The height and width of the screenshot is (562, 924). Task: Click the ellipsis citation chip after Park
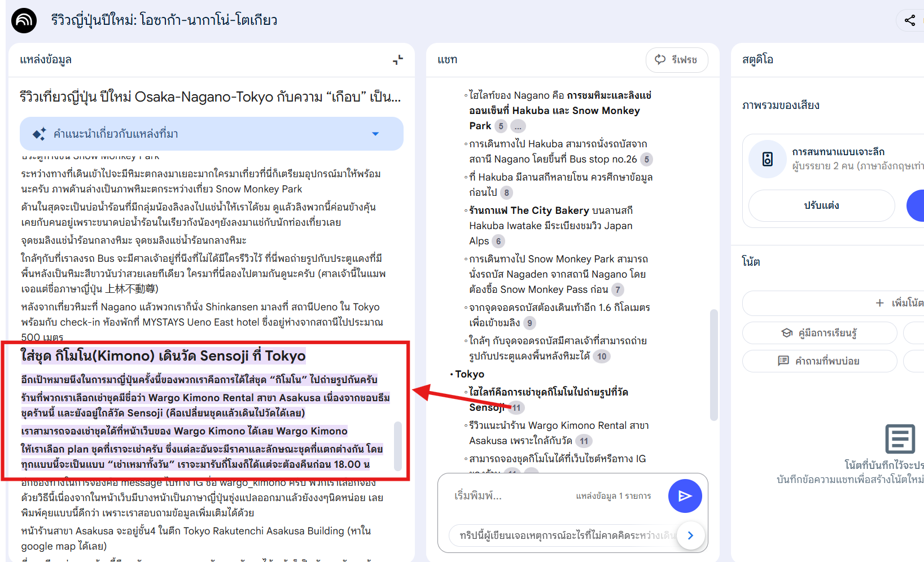(x=518, y=126)
